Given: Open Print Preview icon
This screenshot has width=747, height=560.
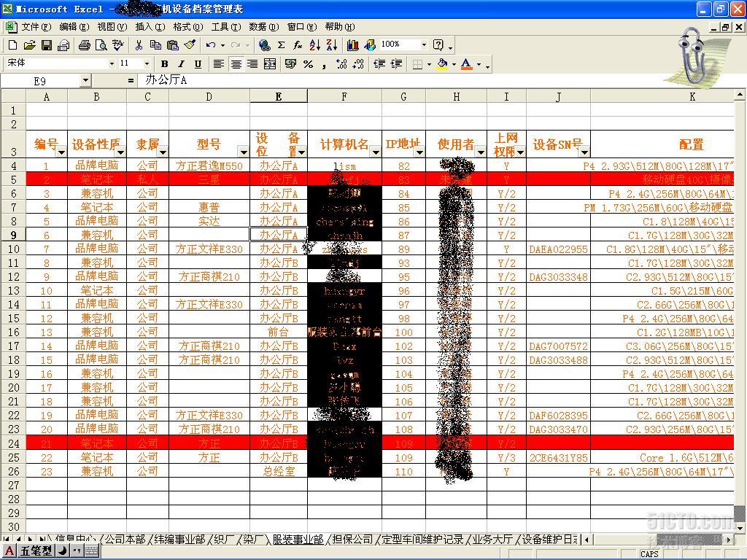Looking at the screenshot, I should [x=101, y=45].
